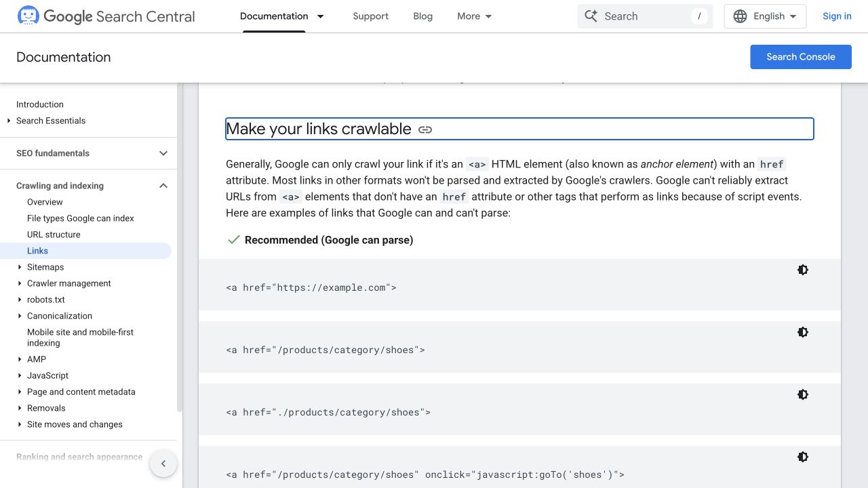Click the Documentation page header title
This screenshot has height=488, width=868.
point(64,58)
